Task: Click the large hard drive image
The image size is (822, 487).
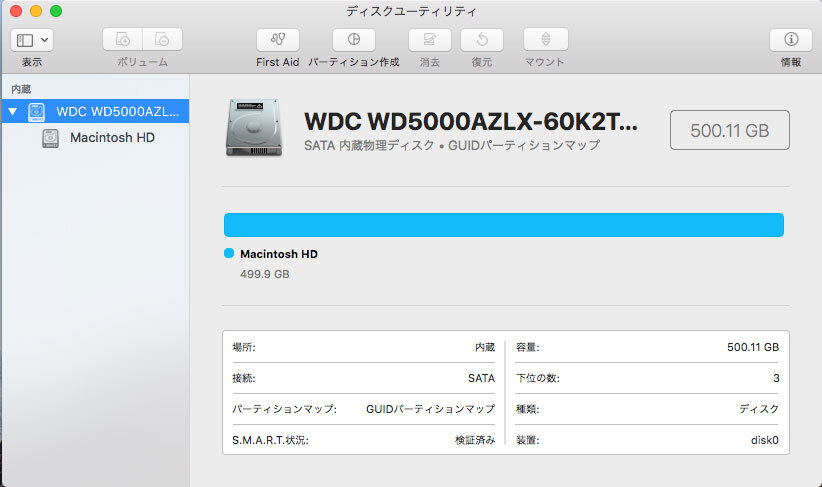Action: pyautogui.click(x=254, y=127)
